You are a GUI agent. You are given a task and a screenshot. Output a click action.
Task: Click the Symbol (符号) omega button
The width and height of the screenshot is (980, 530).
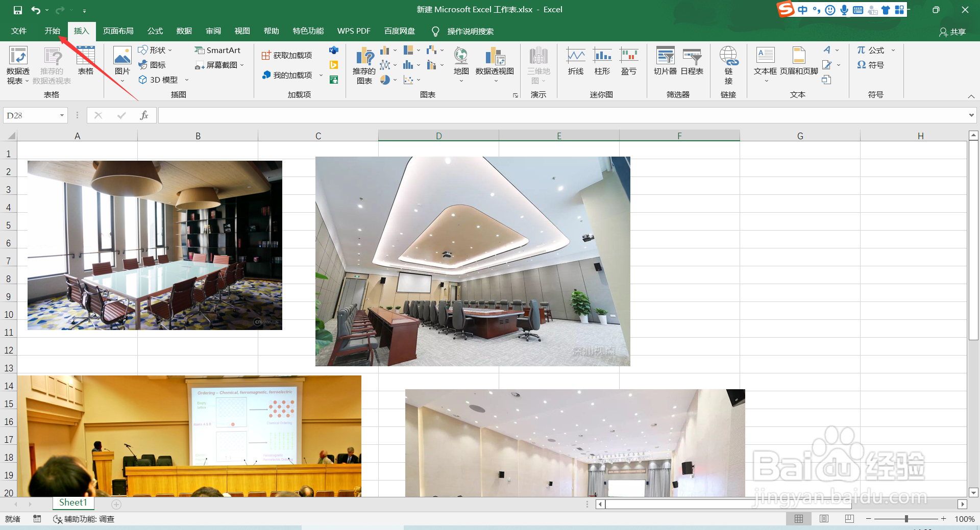coord(871,65)
